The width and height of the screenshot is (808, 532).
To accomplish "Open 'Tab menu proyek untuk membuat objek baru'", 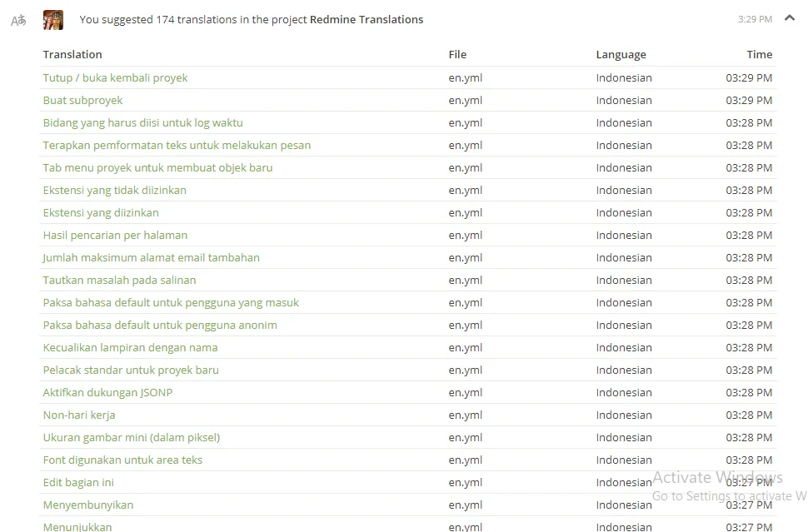I will coord(157,168).
